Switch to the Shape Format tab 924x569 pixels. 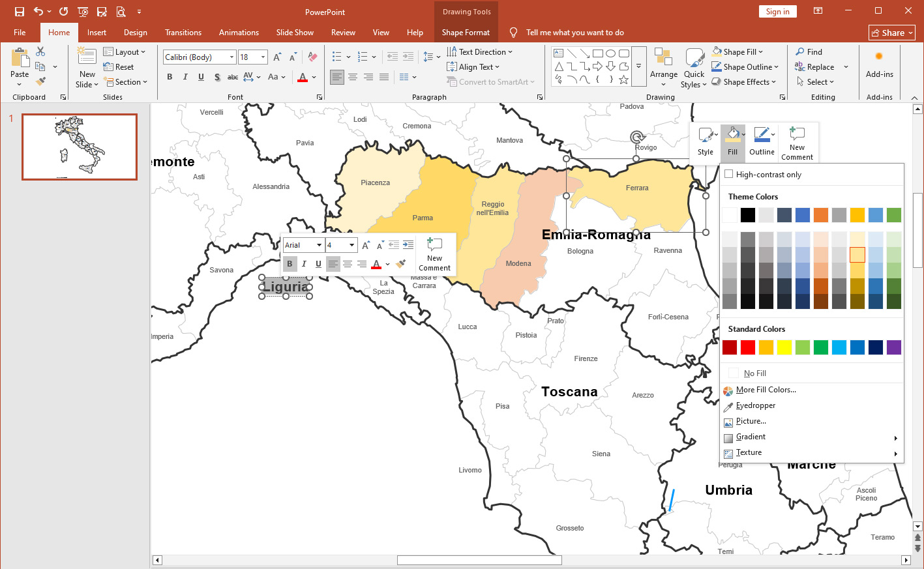[465, 32]
